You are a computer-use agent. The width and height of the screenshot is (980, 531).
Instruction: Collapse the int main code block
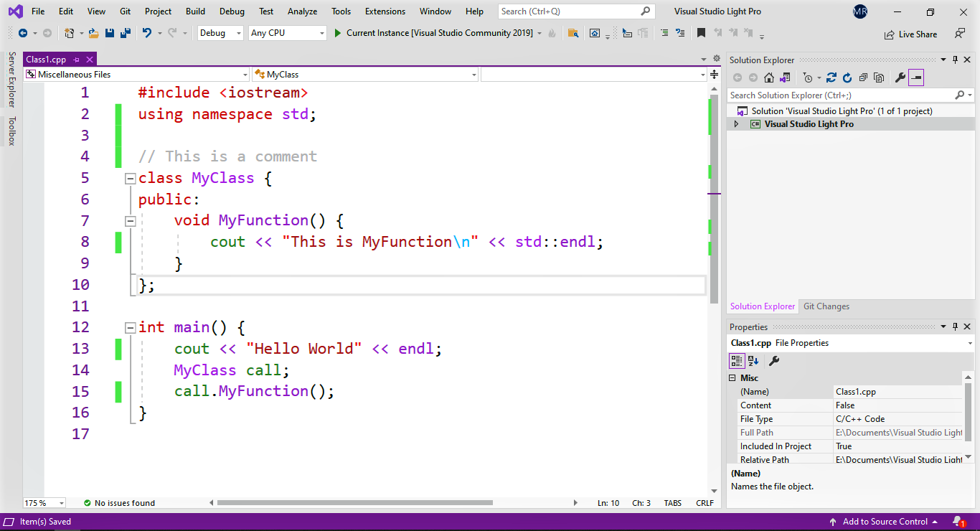click(x=130, y=328)
